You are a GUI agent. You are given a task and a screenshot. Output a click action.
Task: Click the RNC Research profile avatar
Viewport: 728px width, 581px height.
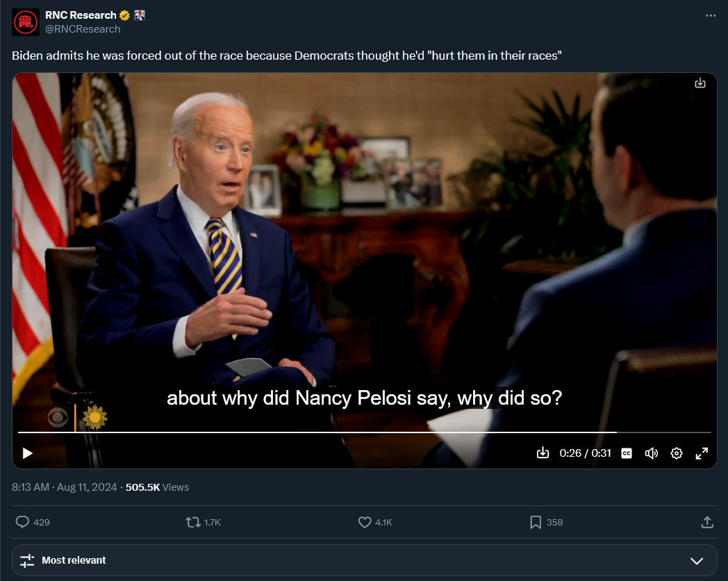(x=26, y=22)
